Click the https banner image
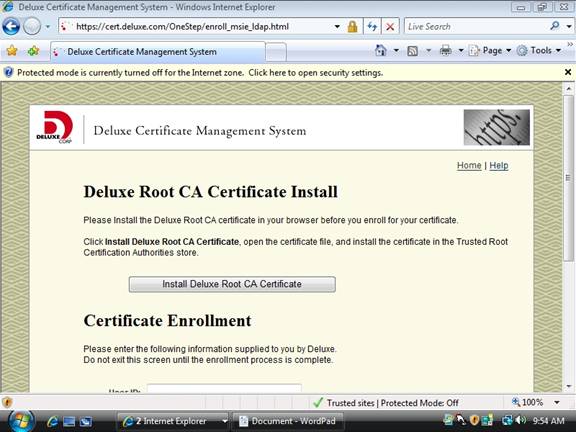The width and height of the screenshot is (576, 432). [497, 127]
